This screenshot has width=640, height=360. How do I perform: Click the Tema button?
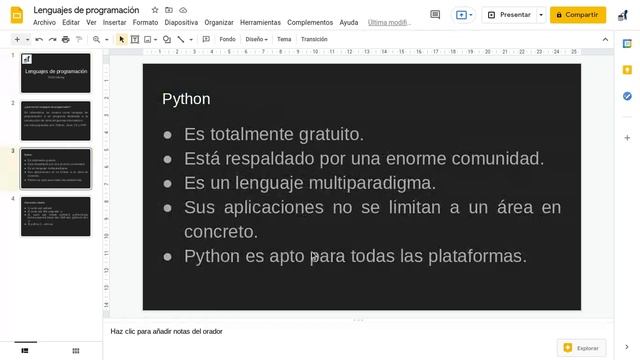[284, 39]
